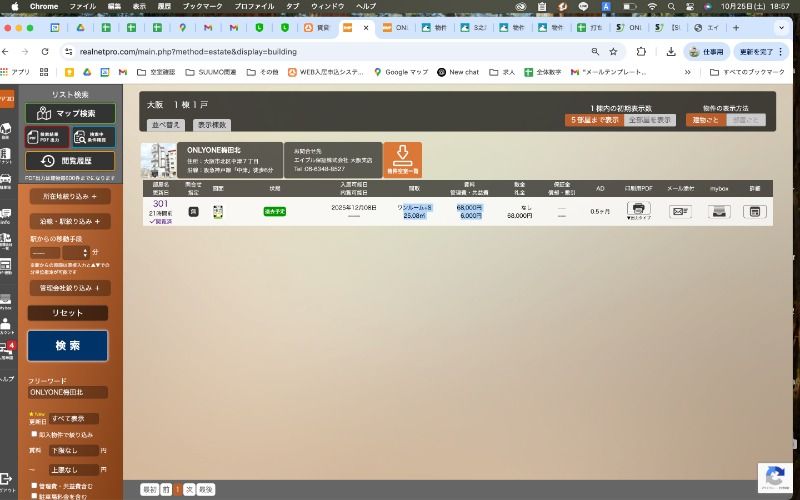
Task: Click the フリーワード text field
Action: pos(70,392)
